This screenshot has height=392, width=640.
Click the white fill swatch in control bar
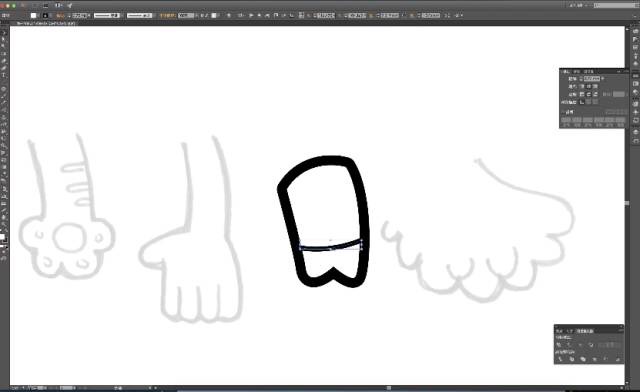point(33,16)
